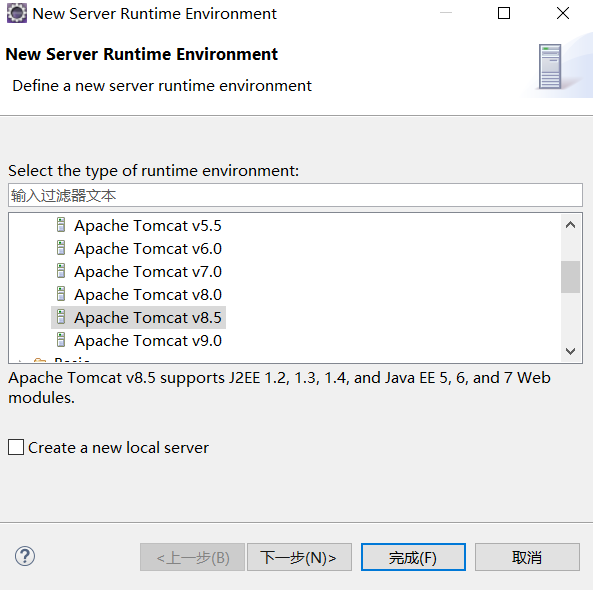Click the scroll down arrow of runtime list
Viewport: 593px width, 590px height.
[x=570, y=351]
